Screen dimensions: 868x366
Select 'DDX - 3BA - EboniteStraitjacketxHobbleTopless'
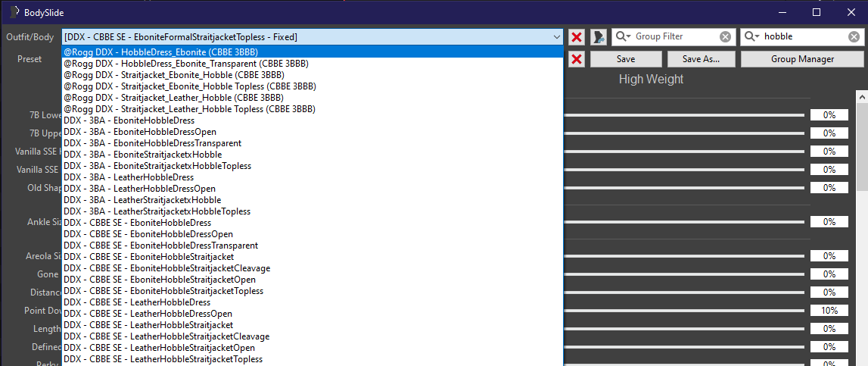click(313, 166)
